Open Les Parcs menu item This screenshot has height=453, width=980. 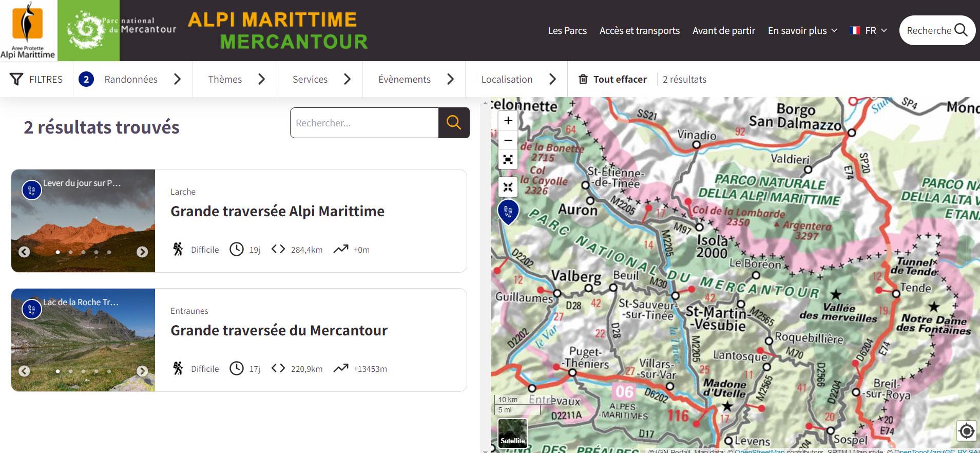pos(567,31)
